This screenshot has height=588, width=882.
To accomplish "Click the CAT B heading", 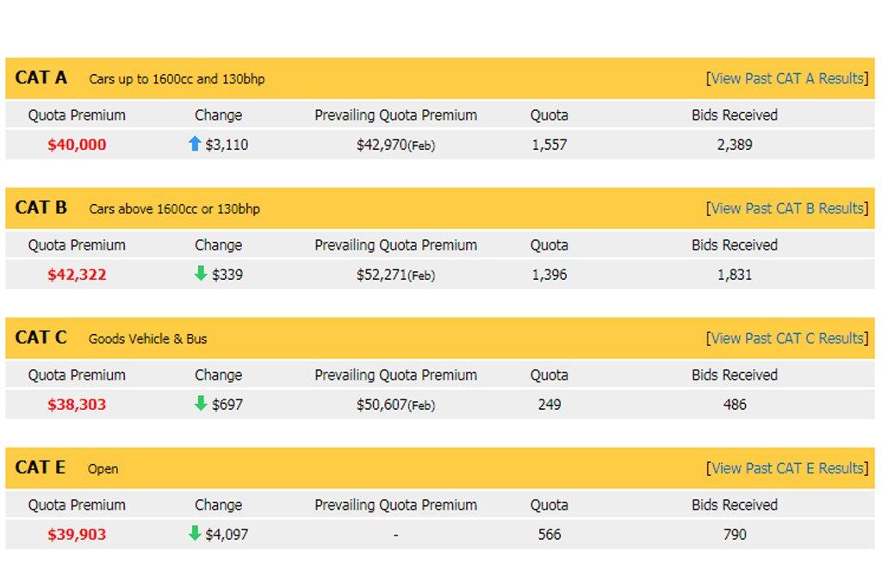I will point(41,207).
